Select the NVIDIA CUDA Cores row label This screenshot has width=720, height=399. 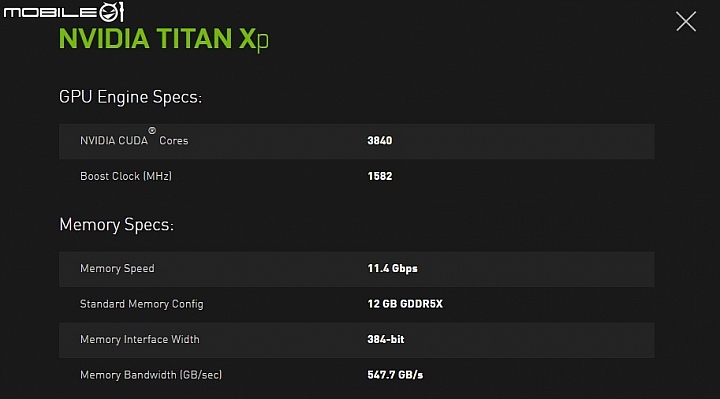tap(134, 140)
